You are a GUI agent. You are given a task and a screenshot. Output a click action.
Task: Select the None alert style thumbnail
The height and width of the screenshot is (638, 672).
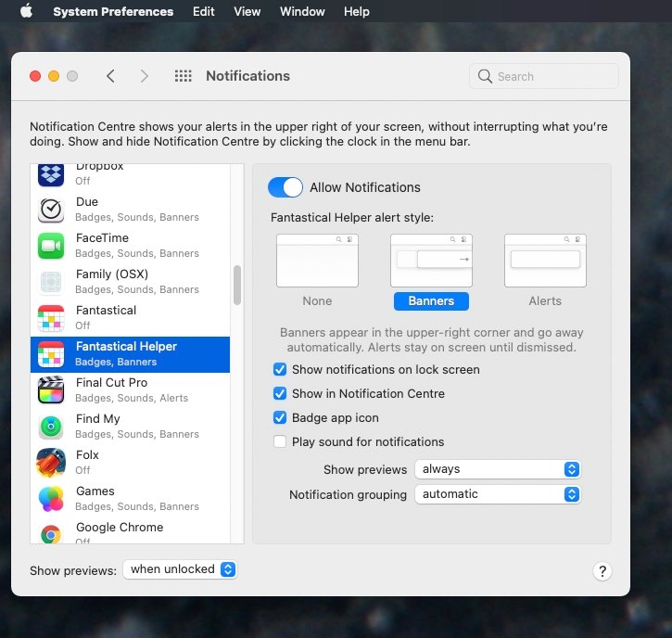317,261
